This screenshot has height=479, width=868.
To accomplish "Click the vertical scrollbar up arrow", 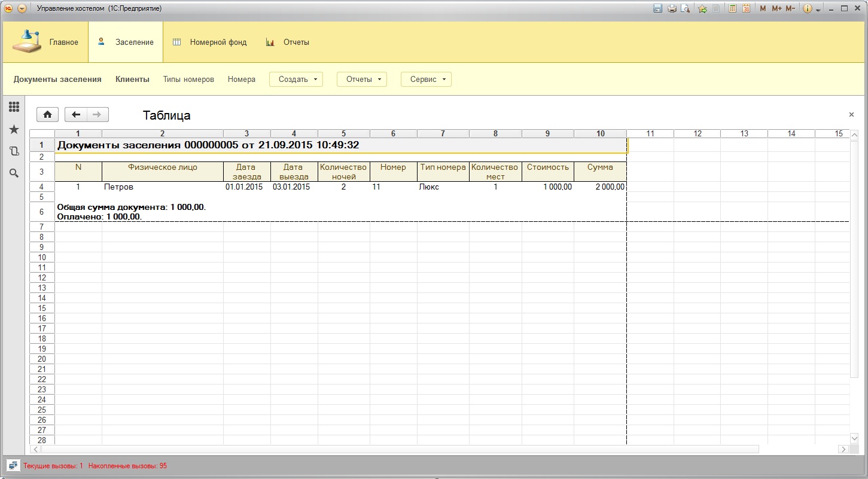I will [x=854, y=135].
